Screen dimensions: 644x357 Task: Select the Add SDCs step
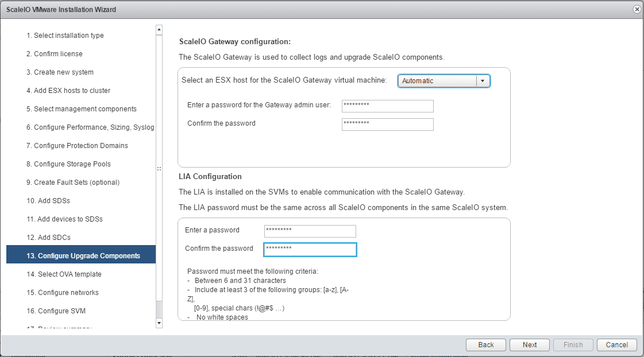click(48, 238)
